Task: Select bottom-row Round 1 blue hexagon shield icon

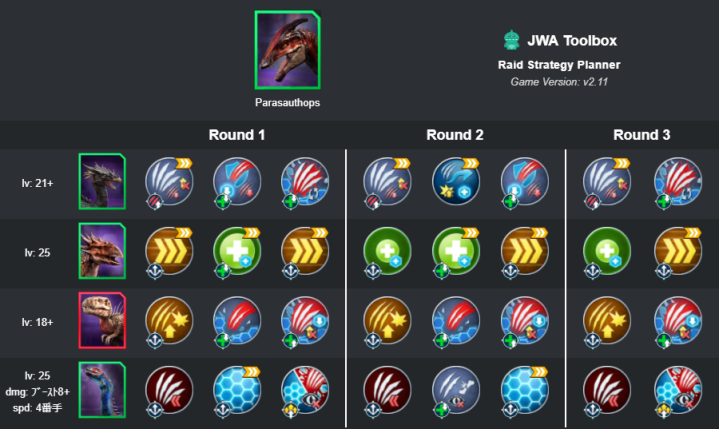Action: click(x=237, y=391)
